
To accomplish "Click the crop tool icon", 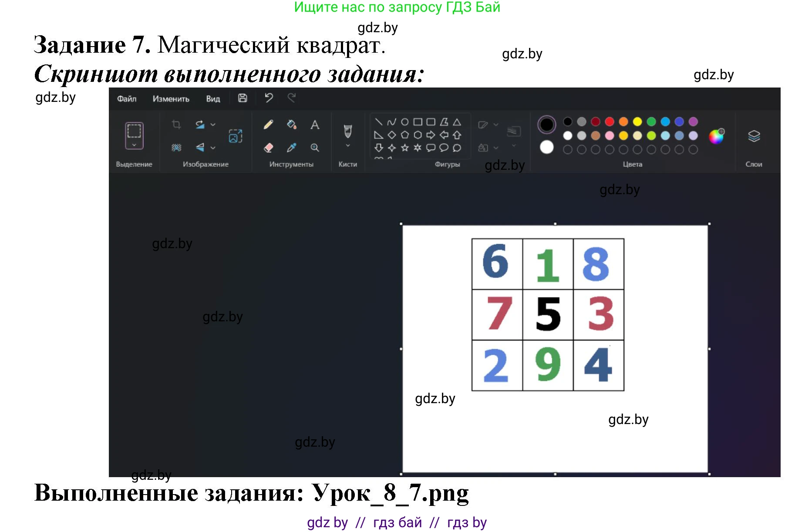I will point(176,125).
